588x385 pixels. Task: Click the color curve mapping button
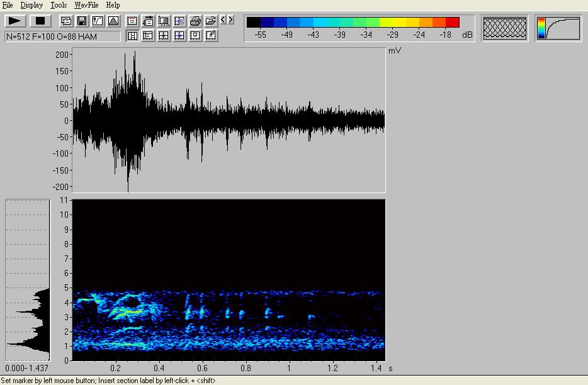[558, 28]
